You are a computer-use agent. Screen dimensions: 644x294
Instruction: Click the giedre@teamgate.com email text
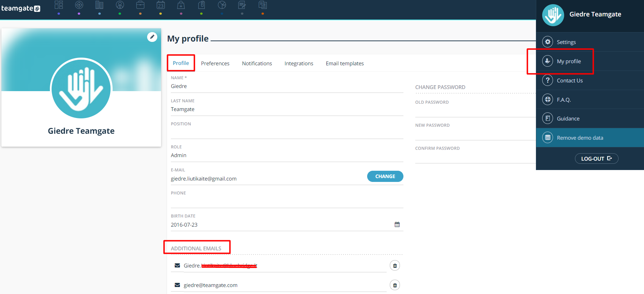pos(211,285)
